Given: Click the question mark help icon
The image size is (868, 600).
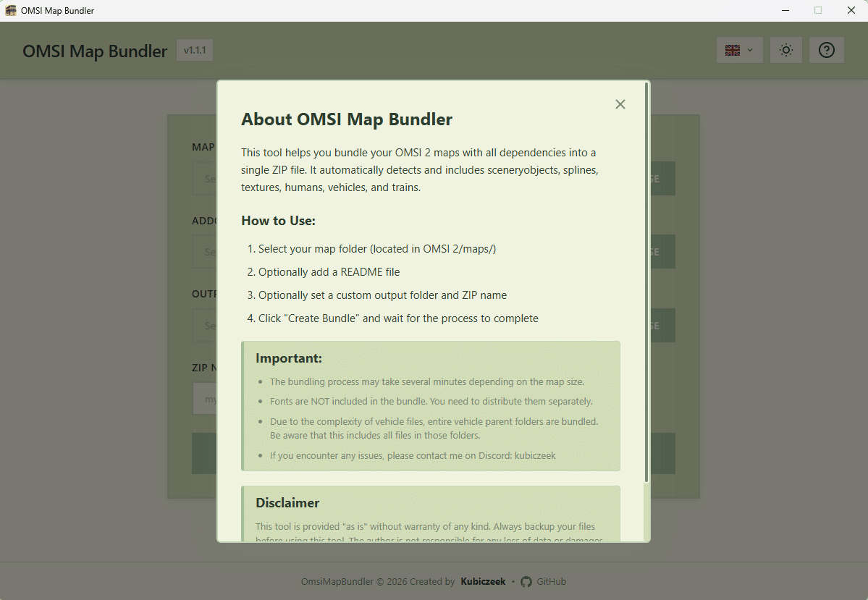Looking at the screenshot, I should pos(826,50).
